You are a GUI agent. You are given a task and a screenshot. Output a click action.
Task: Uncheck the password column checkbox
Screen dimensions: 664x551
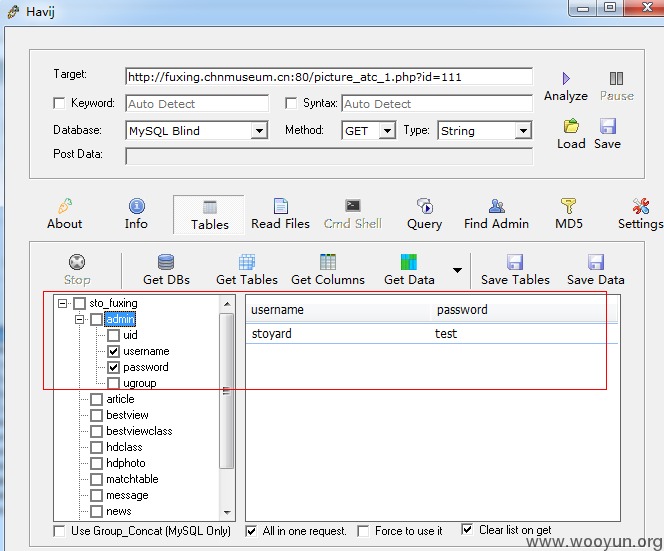[x=113, y=367]
